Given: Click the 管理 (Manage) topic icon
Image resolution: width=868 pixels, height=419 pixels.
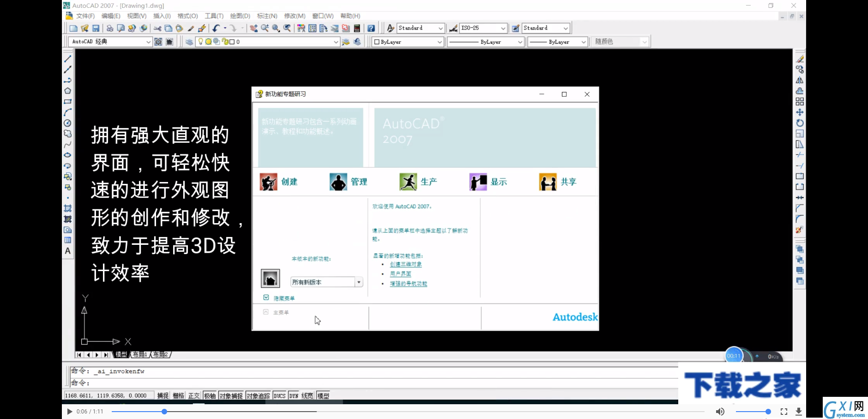Looking at the screenshot, I should pyautogui.click(x=338, y=182).
